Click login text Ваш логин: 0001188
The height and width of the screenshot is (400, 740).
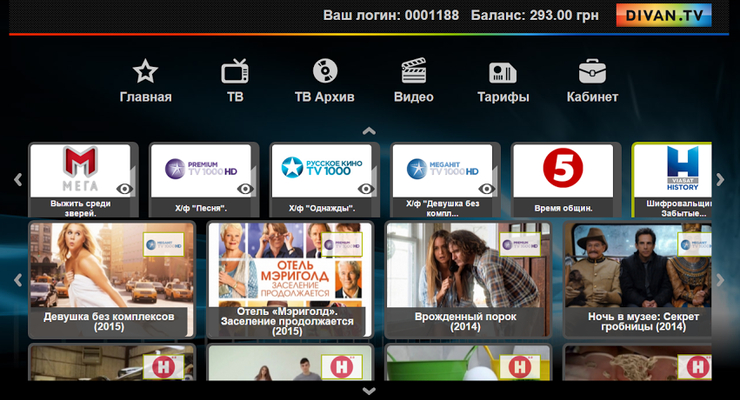pos(391,16)
